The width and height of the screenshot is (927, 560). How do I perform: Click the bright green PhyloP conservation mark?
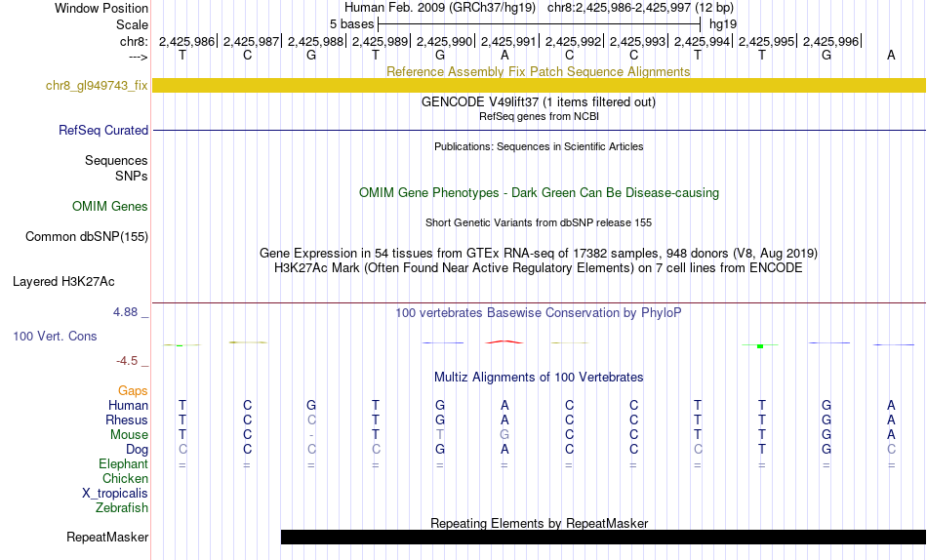pyautogui.click(x=760, y=345)
